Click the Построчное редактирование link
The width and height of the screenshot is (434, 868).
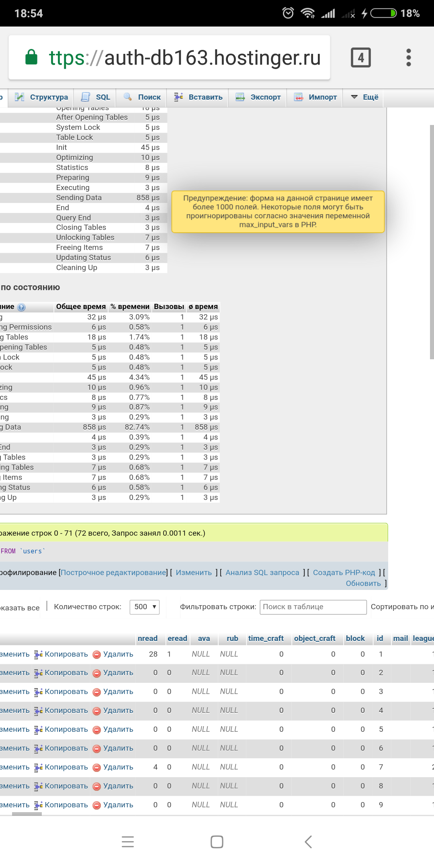tap(114, 573)
